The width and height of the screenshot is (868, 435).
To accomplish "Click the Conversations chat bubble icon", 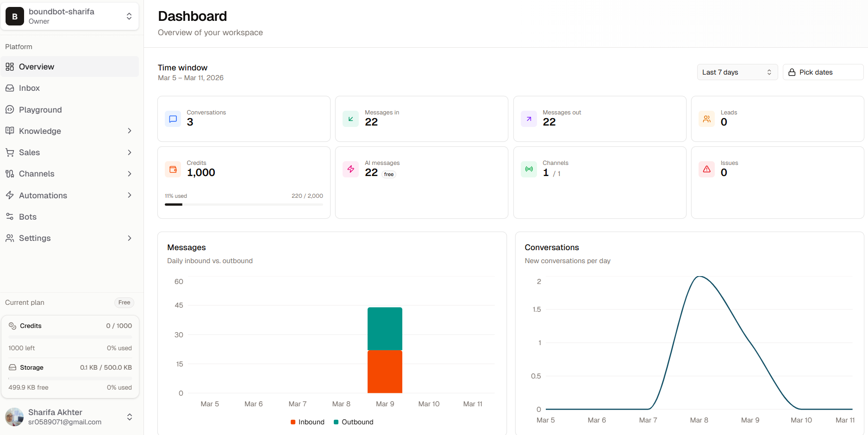I will tap(173, 119).
